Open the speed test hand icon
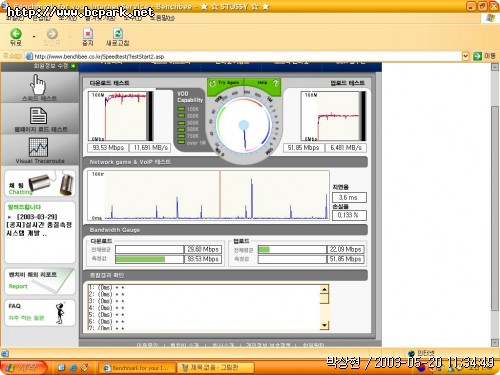Screen dimensions: 500x375 [x=38, y=85]
